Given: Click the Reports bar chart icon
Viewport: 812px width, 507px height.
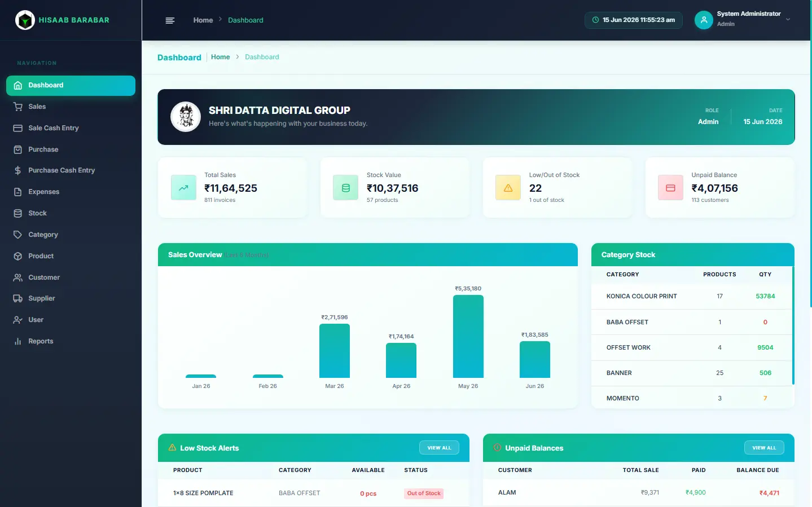Looking at the screenshot, I should tap(18, 341).
